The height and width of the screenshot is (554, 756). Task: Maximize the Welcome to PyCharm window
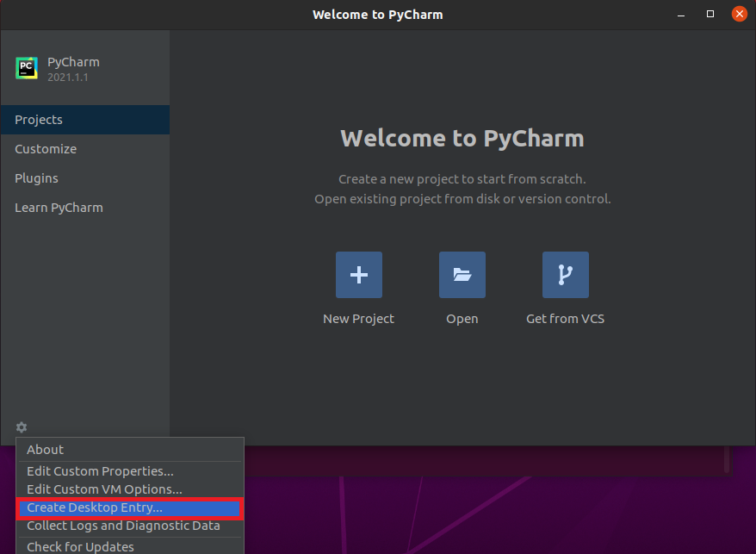710,14
